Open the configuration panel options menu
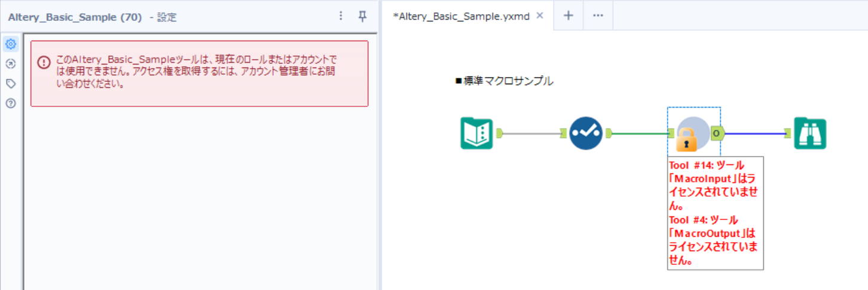Screen dimensions: 868x290 [341, 16]
